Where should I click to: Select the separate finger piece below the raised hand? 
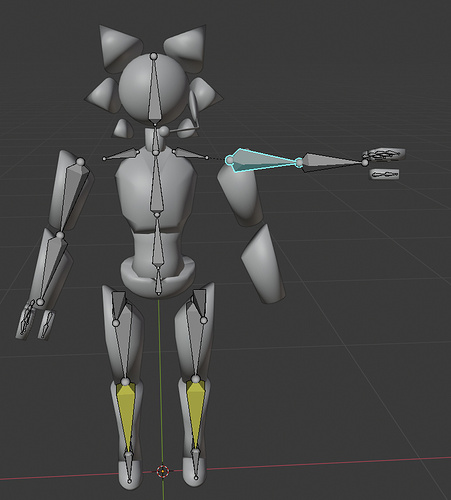(385, 174)
